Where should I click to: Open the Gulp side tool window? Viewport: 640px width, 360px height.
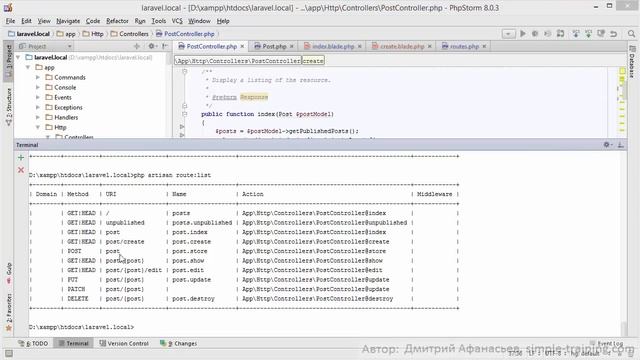pos(9,274)
